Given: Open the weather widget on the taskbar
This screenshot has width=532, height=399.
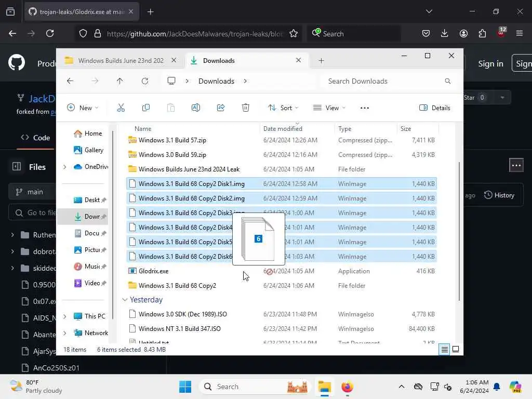Looking at the screenshot, I should pyautogui.click(x=36, y=387).
